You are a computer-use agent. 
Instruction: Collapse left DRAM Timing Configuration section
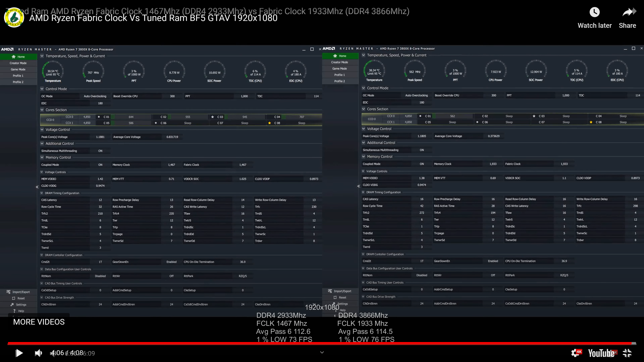pyautogui.click(x=42, y=193)
